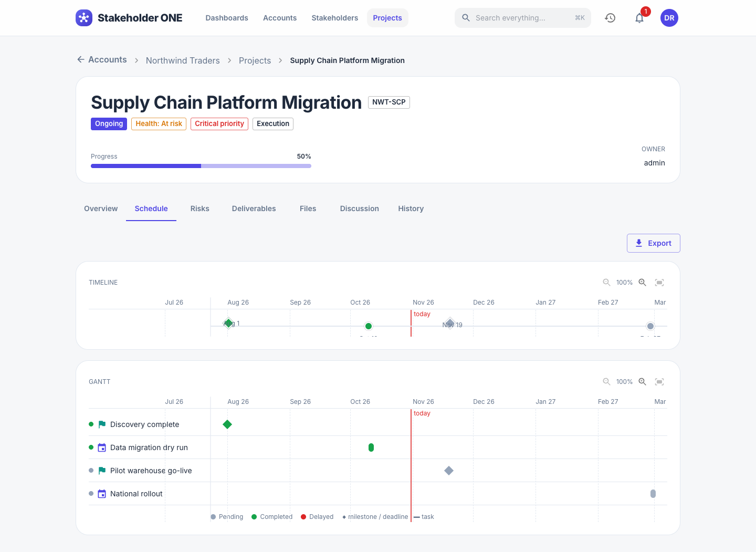
Task: Open the DR user avatar menu
Action: point(669,18)
